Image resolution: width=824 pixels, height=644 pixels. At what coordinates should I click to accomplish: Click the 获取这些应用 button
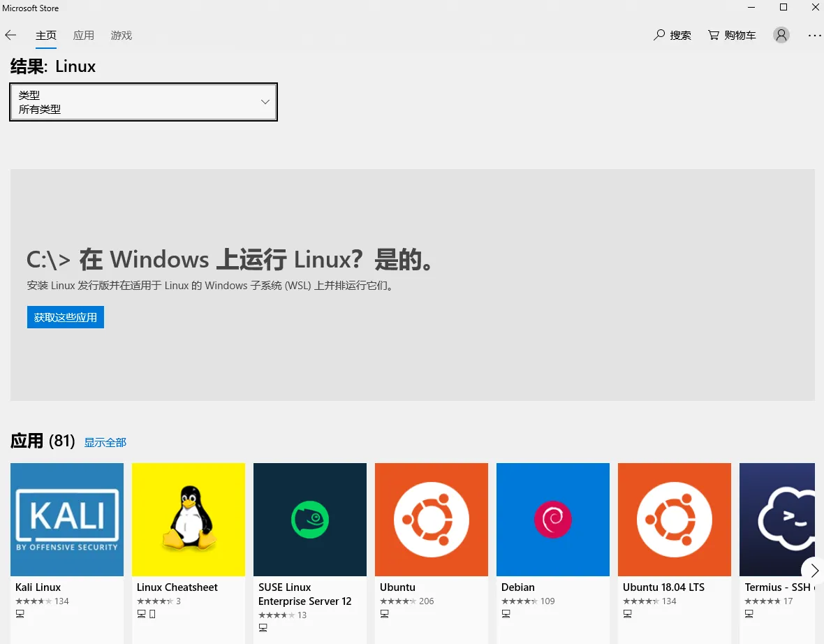[66, 317]
